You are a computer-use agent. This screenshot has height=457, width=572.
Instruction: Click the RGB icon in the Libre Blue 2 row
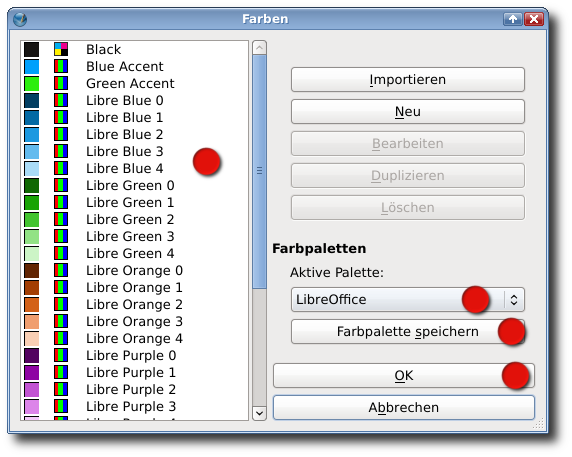61,134
